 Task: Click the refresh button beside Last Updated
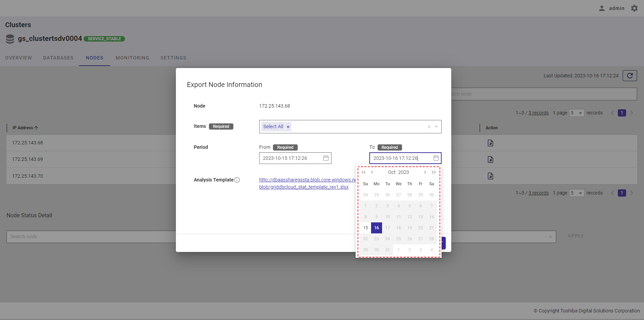click(630, 76)
